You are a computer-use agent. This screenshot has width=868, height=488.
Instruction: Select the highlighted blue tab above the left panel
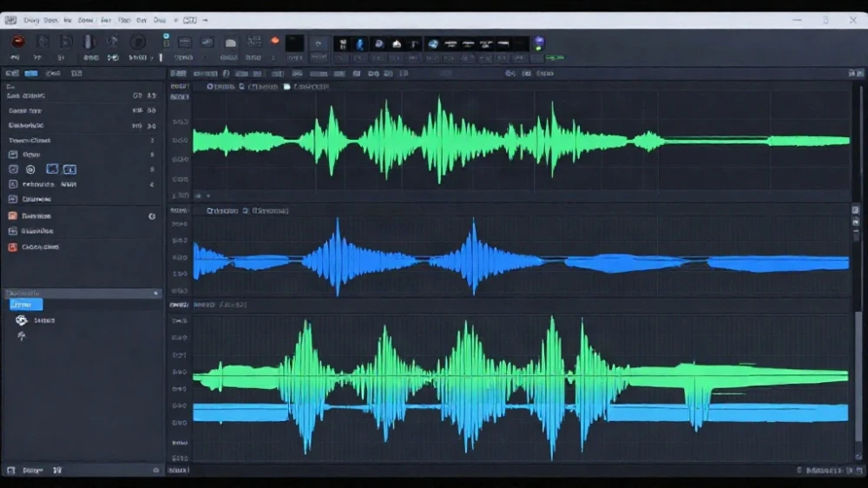click(31, 73)
